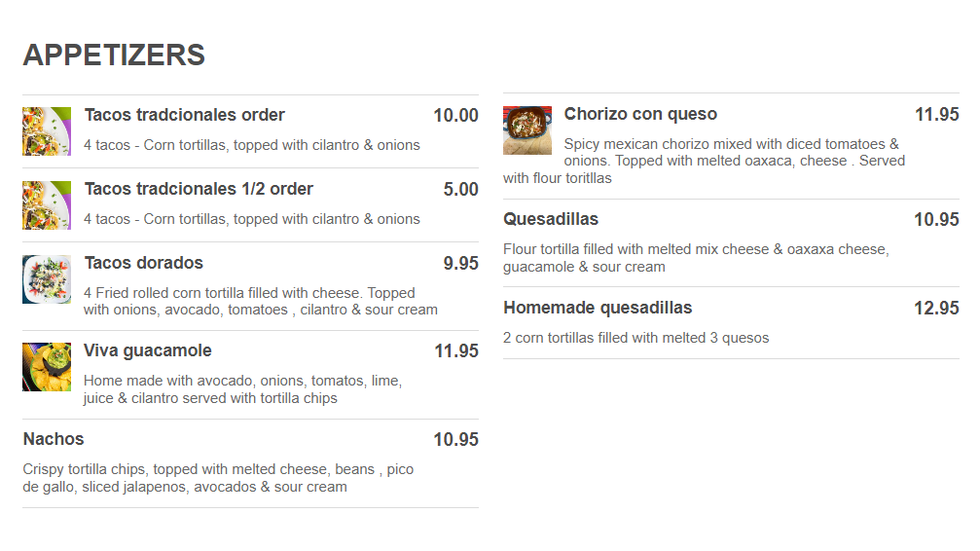View the Viva guacamole thumbnail picture
The height and width of the screenshot is (551, 980).
[x=47, y=367]
